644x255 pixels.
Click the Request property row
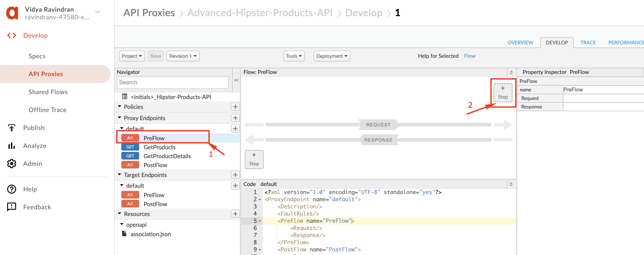[580, 98]
